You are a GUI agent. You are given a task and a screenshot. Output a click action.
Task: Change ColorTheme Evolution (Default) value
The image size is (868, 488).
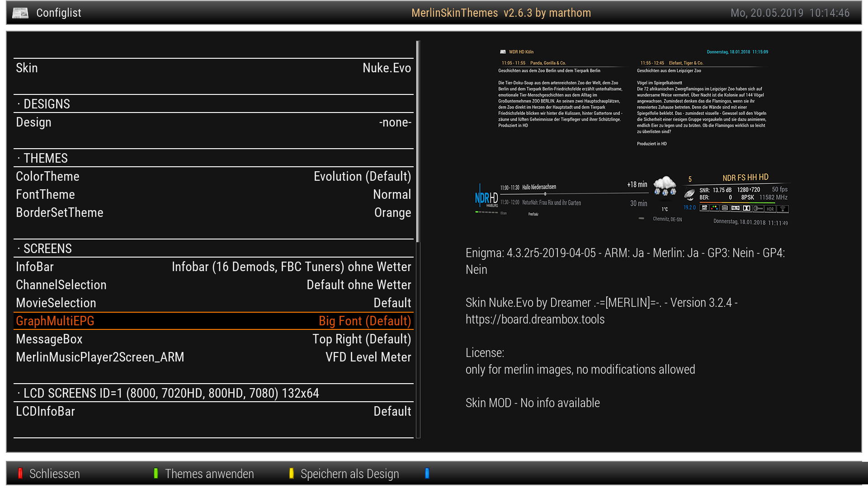pos(362,177)
